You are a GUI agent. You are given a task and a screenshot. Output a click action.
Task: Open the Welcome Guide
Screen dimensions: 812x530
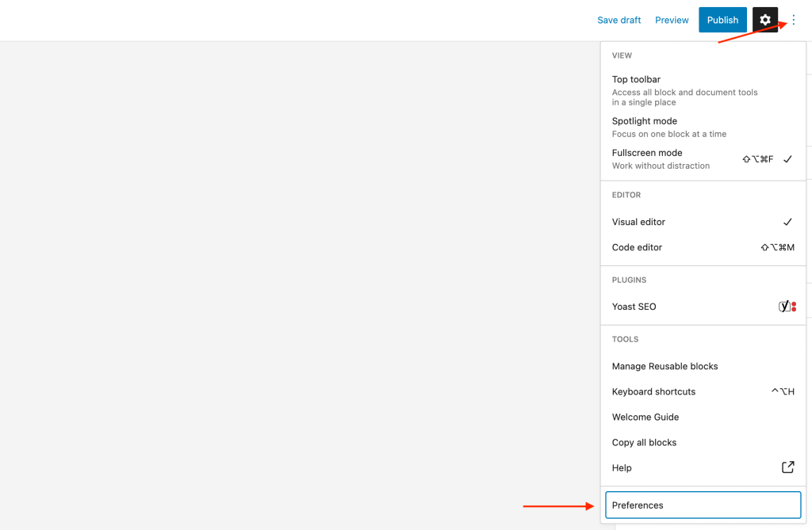tap(645, 417)
